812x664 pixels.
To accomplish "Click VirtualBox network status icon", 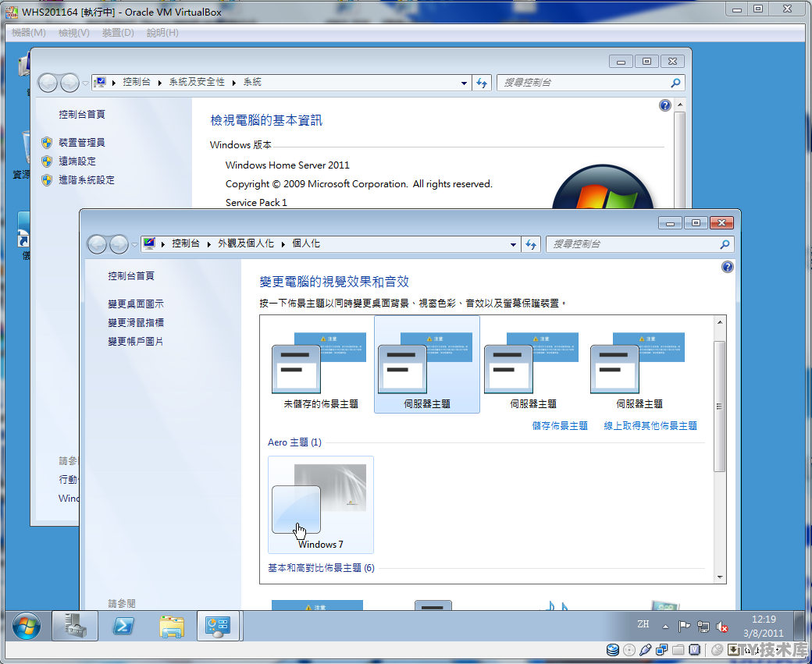I will pos(661,650).
